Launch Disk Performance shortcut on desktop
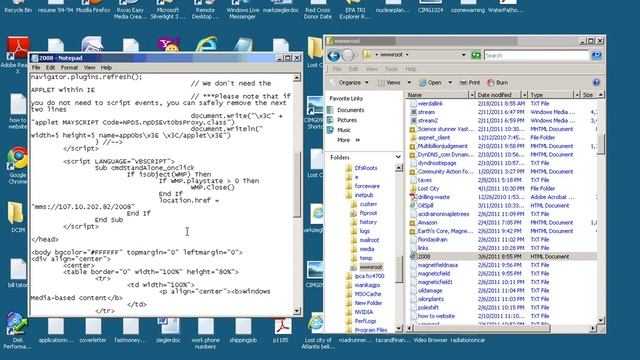 tap(17, 331)
